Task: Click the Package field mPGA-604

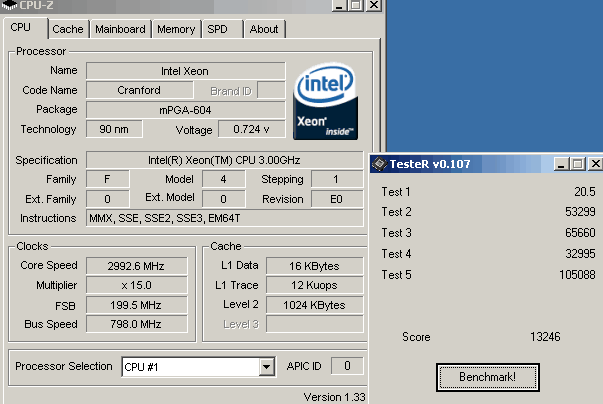Action: click(185, 110)
